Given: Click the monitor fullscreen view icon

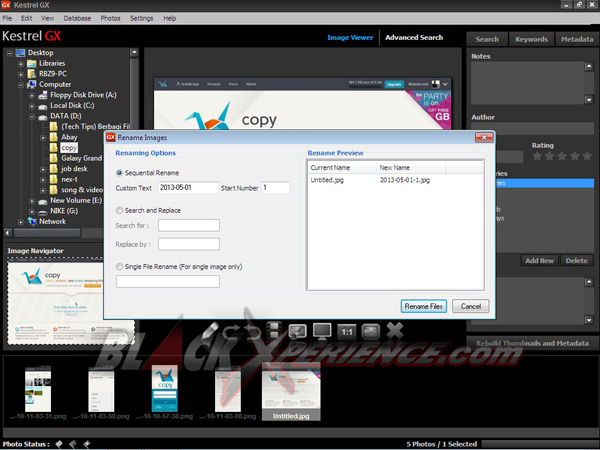Looking at the screenshot, I should tap(323, 331).
